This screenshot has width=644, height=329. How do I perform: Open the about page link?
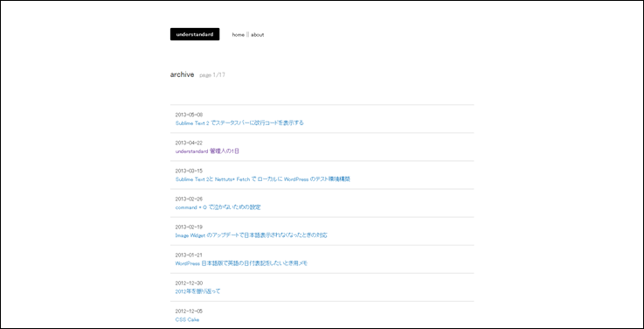[258, 35]
